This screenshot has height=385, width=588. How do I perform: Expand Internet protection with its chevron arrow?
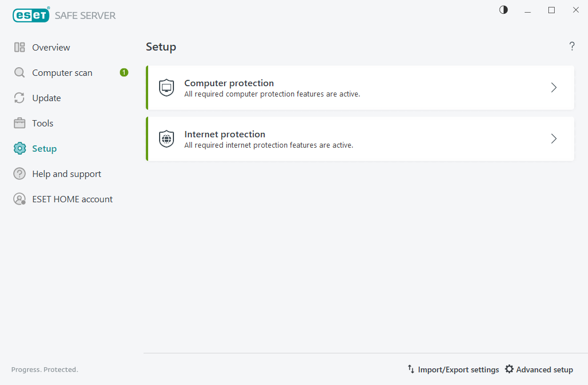coord(554,139)
